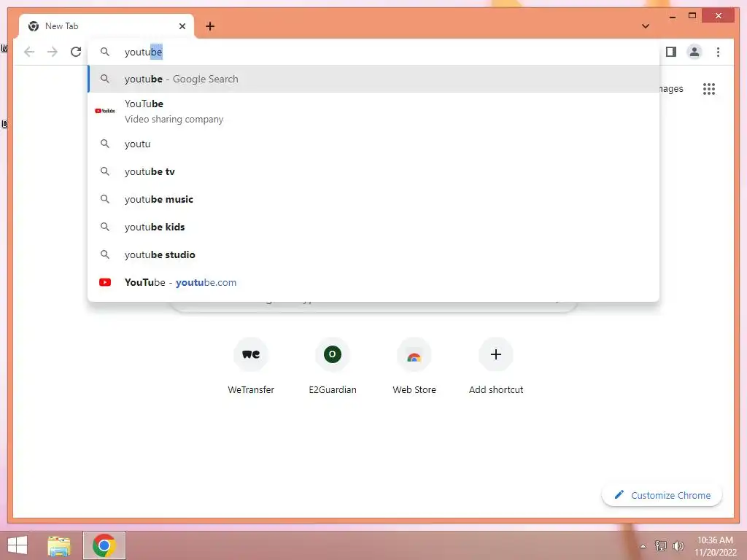747x560 pixels.
Task: Open the E2Guardian shortcut
Action: click(333, 365)
